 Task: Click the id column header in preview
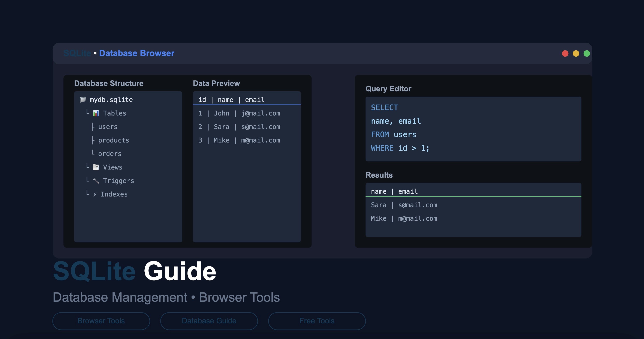[202, 99]
